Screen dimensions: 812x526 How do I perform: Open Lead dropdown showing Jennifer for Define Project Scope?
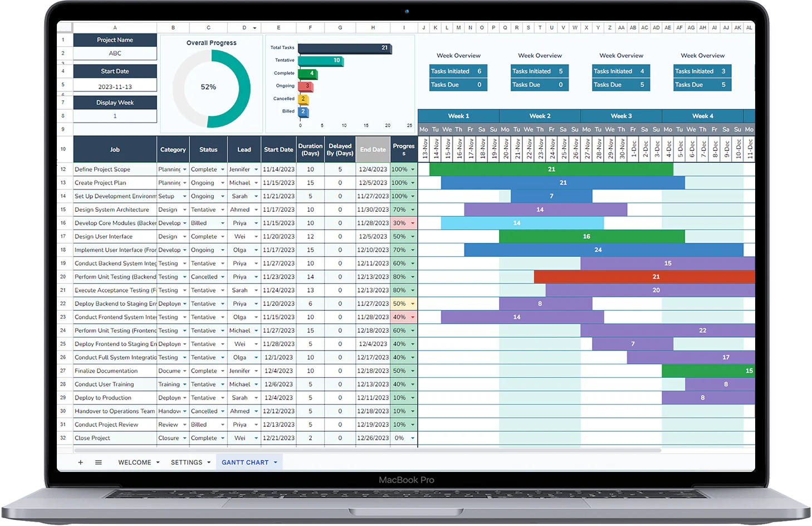pyautogui.click(x=256, y=169)
